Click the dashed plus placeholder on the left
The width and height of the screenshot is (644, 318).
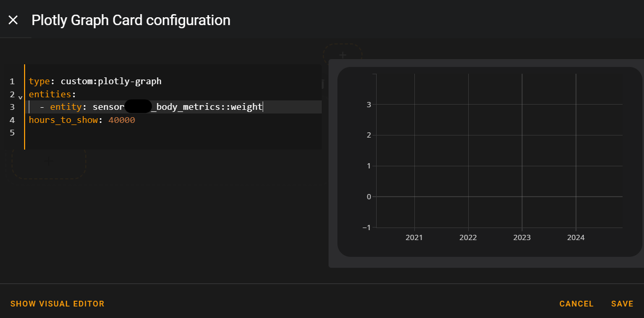(x=48, y=161)
